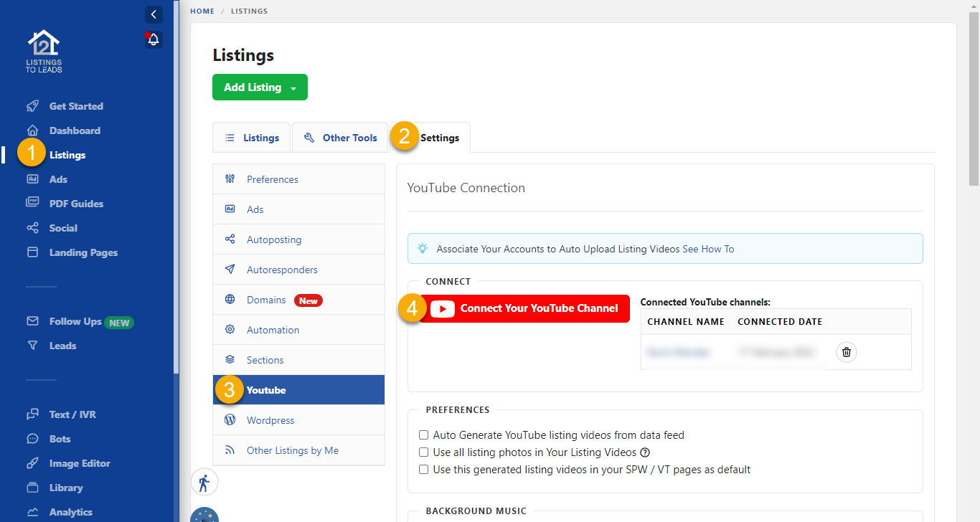Click the Domains globe icon

click(230, 300)
